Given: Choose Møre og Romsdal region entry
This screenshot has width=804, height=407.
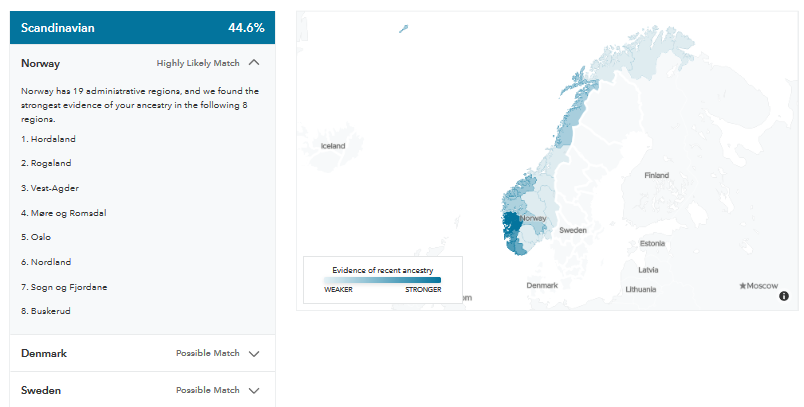Looking at the screenshot, I should coord(64,213).
